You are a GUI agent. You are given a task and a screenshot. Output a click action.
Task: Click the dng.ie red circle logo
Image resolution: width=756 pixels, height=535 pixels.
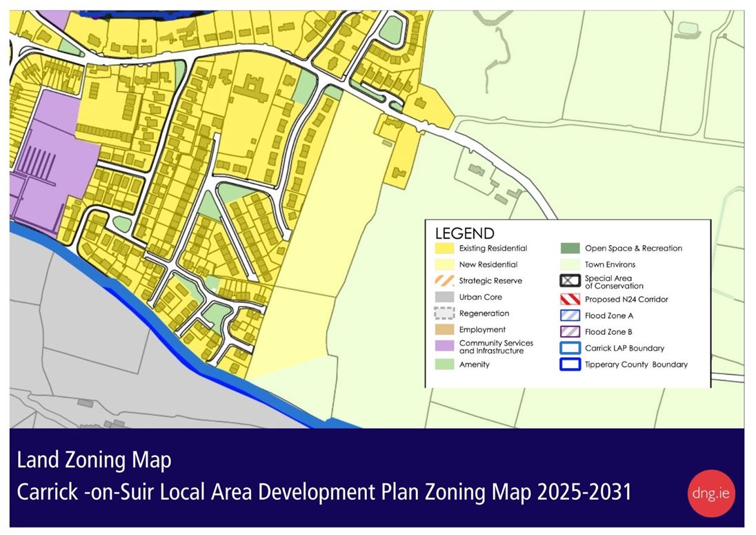pos(711,493)
